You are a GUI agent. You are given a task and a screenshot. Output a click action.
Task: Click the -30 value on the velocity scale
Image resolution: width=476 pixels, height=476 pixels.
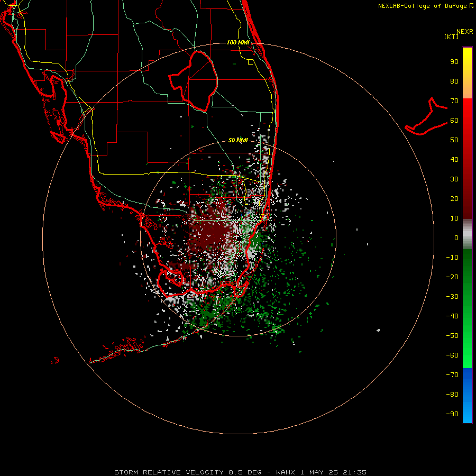[452, 297]
